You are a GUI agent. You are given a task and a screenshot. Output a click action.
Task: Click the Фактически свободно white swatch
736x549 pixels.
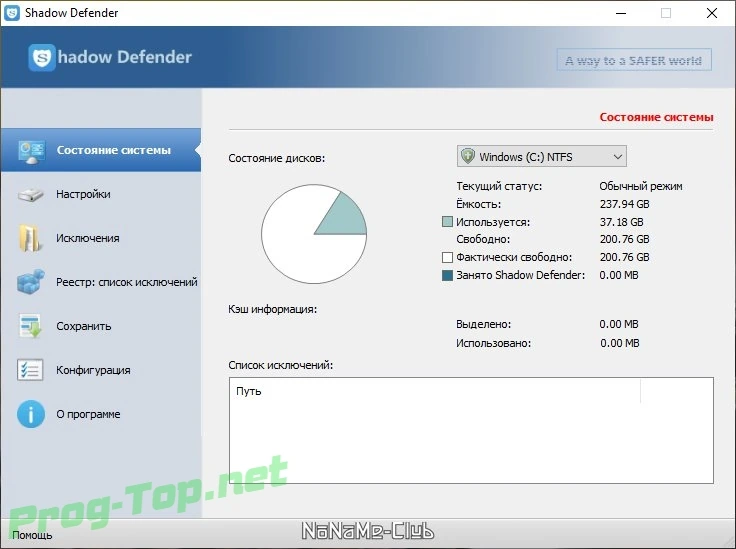[x=447, y=257]
